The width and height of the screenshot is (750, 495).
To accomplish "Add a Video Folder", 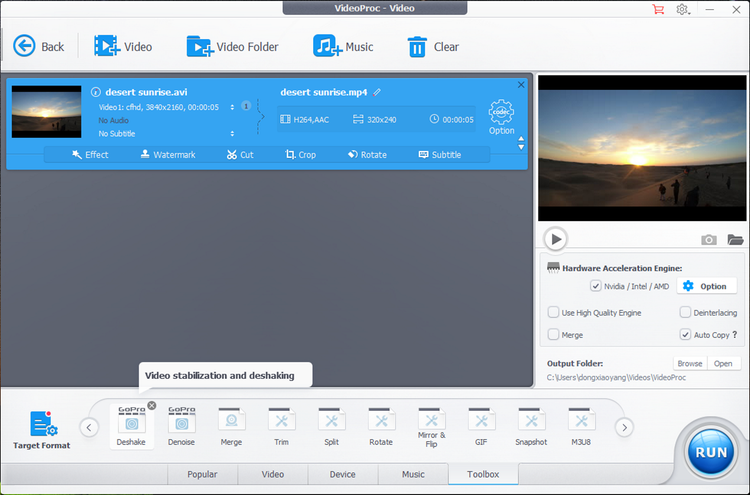I will [x=232, y=46].
